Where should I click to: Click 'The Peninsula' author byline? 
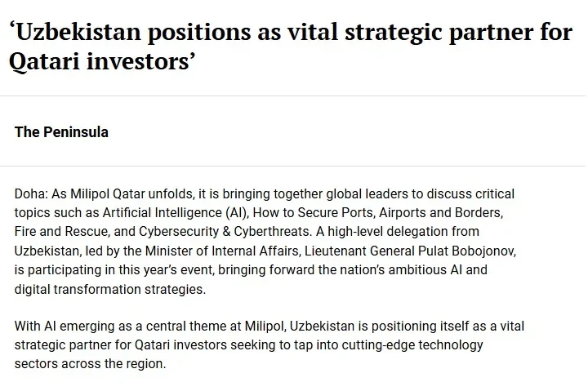pos(61,131)
